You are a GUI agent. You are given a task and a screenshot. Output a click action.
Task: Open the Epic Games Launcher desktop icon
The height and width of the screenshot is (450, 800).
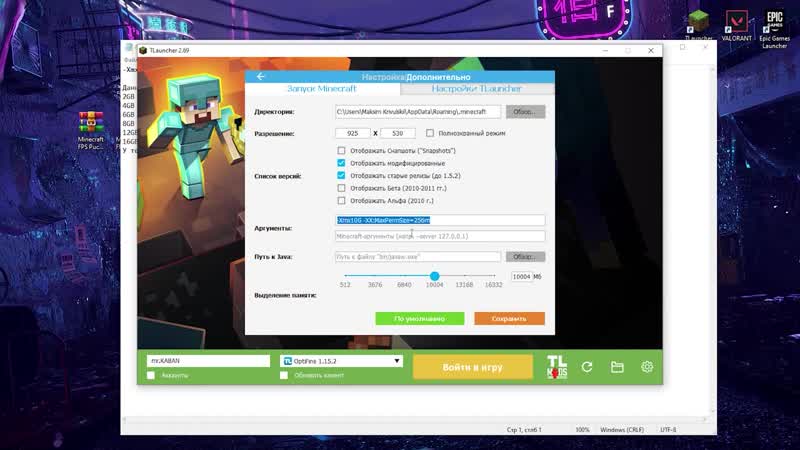point(774,29)
